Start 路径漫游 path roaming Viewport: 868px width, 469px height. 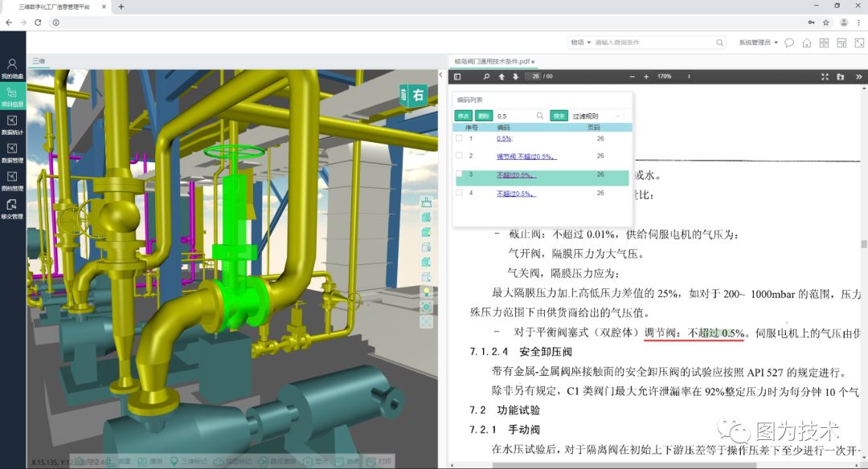pos(276,461)
